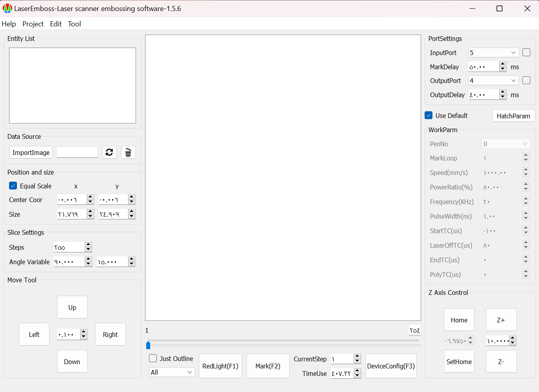The height and width of the screenshot is (392, 539).
Task: Open the OutputPort dropdown
Action: [x=493, y=81]
